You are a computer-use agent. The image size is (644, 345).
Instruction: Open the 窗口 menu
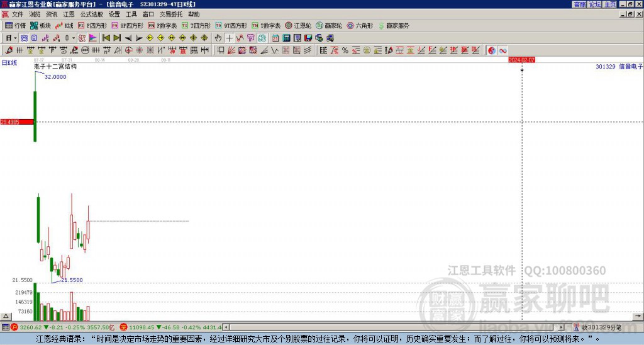pos(148,14)
